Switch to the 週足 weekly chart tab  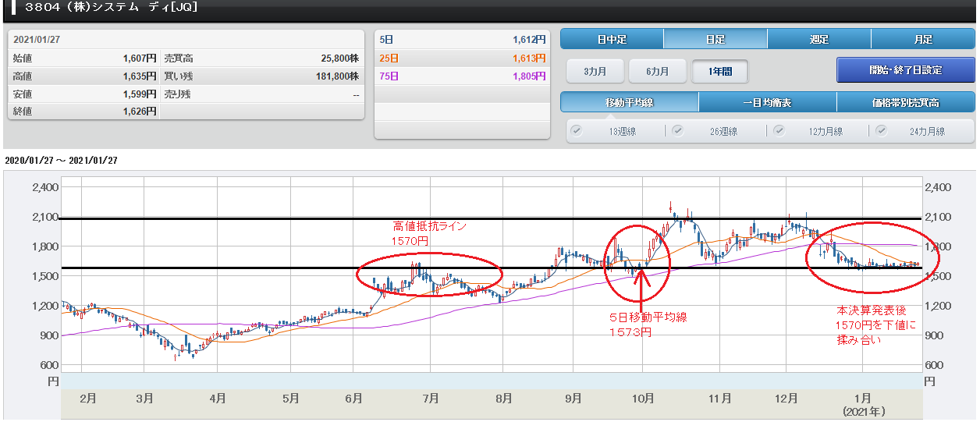pyautogui.click(x=818, y=39)
